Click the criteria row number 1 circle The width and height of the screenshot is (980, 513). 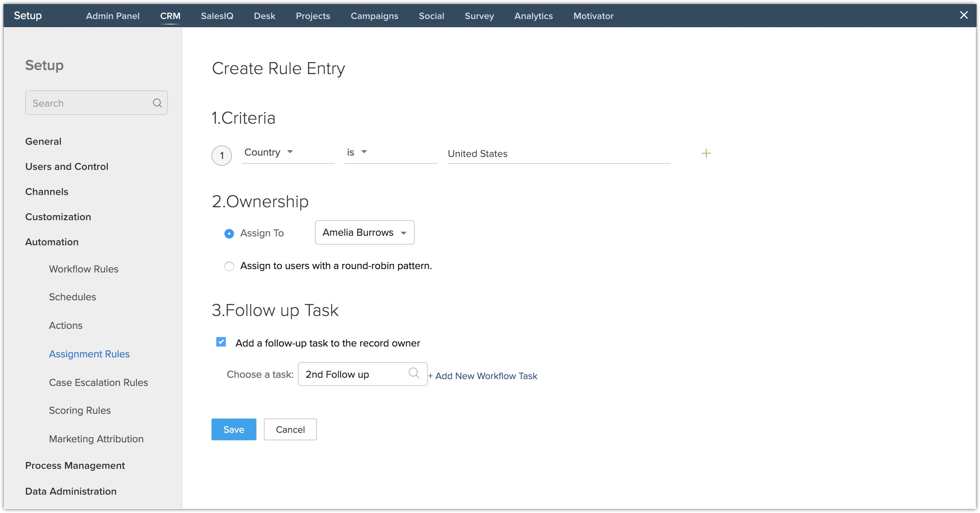pyautogui.click(x=222, y=155)
